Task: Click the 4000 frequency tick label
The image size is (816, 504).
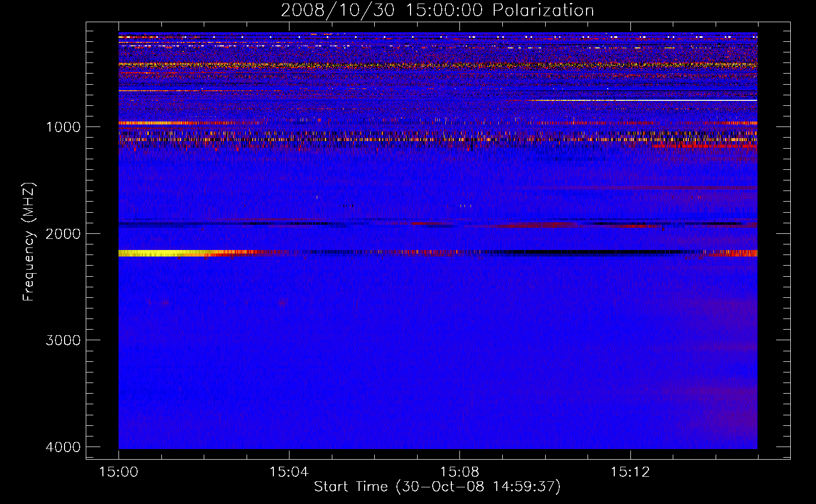Action: pos(63,447)
